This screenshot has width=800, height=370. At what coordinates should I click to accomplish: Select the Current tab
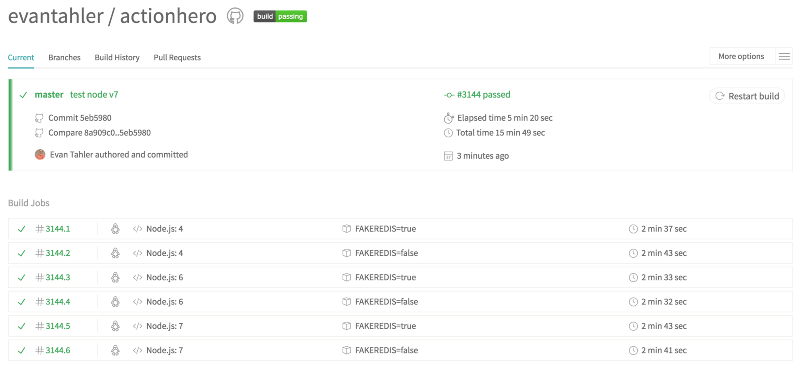21,57
